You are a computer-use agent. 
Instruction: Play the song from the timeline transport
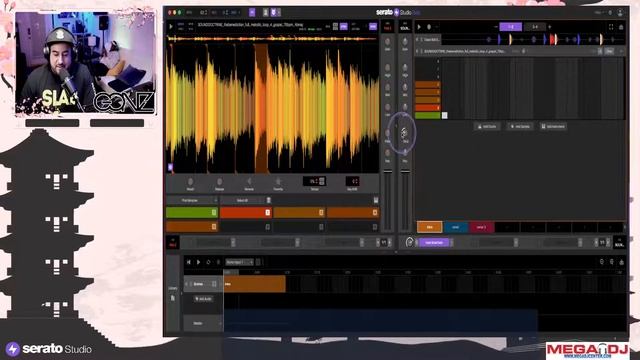pyautogui.click(x=198, y=262)
